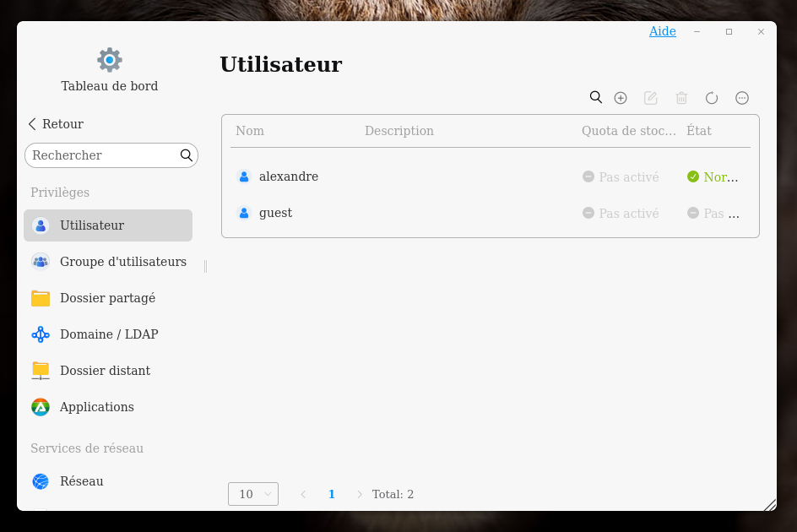
Task: Select the alexandre user row
Action: [289, 176]
